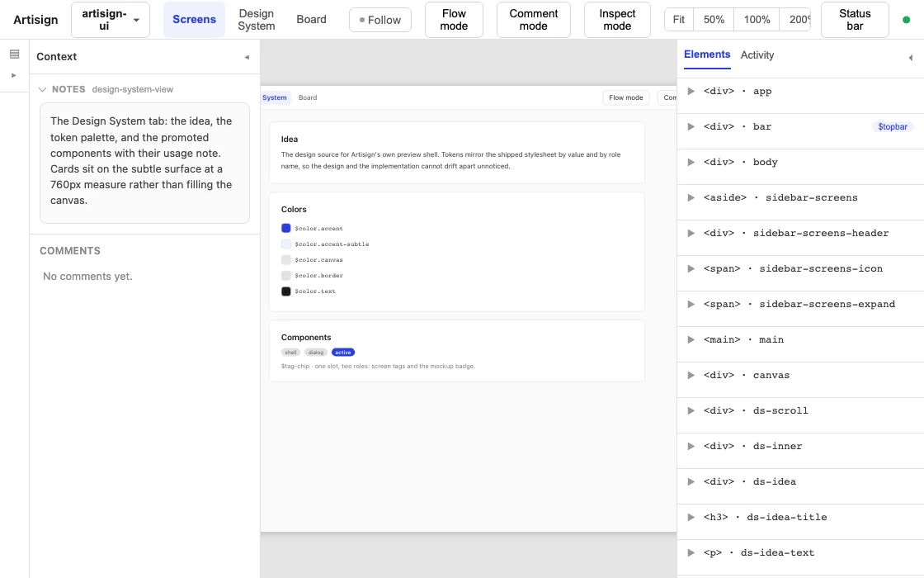The image size is (924, 578).
Task: Click the 'No comments yet.' text
Action: tap(87, 277)
